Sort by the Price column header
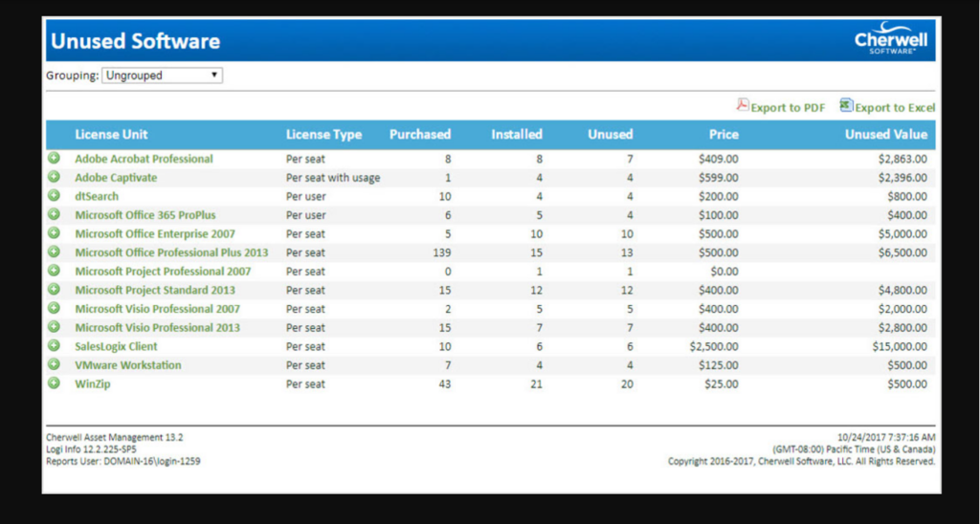Image resolution: width=980 pixels, height=524 pixels. [x=724, y=134]
